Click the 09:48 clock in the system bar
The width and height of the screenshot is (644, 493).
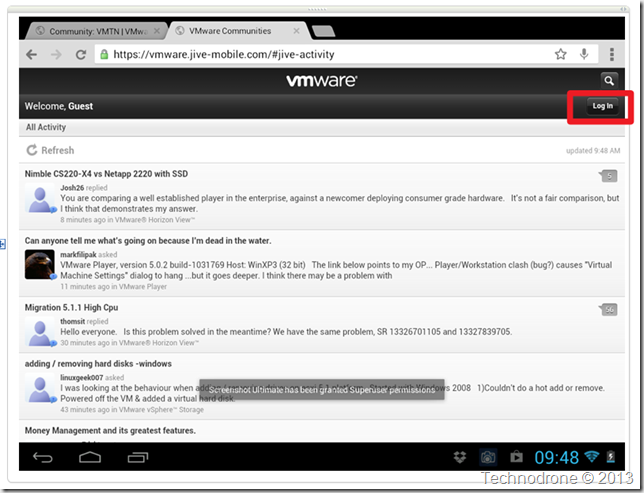pos(556,457)
